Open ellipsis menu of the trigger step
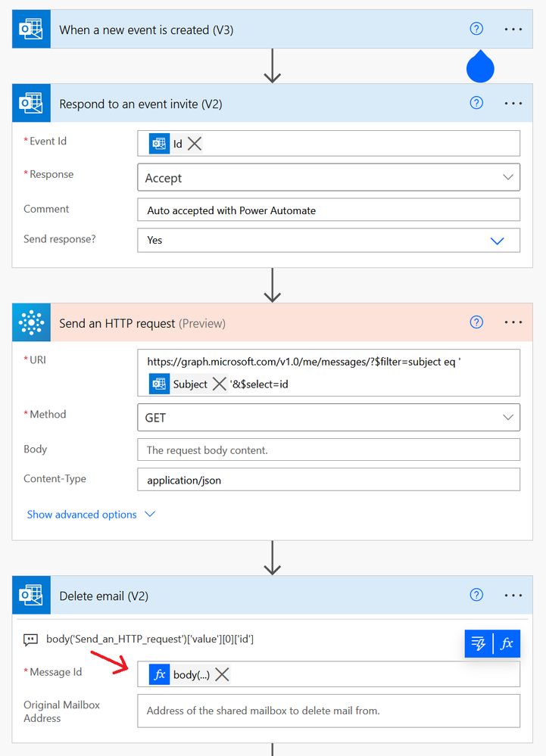 pyautogui.click(x=513, y=30)
